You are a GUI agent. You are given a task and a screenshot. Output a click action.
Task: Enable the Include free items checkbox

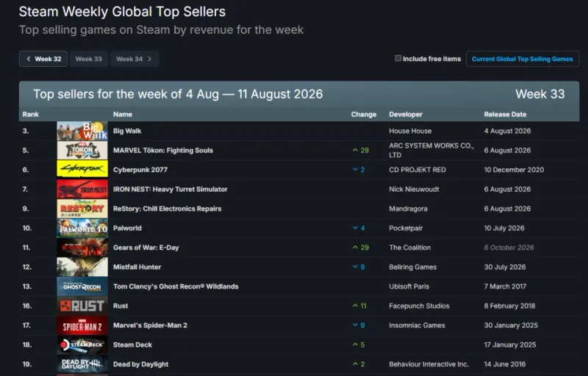(x=398, y=59)
